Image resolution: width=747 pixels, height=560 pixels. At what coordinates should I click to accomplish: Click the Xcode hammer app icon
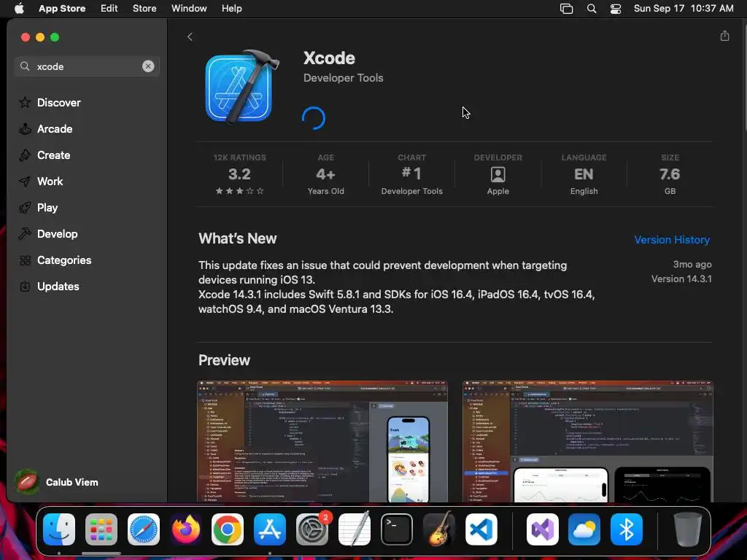point(242,87)
